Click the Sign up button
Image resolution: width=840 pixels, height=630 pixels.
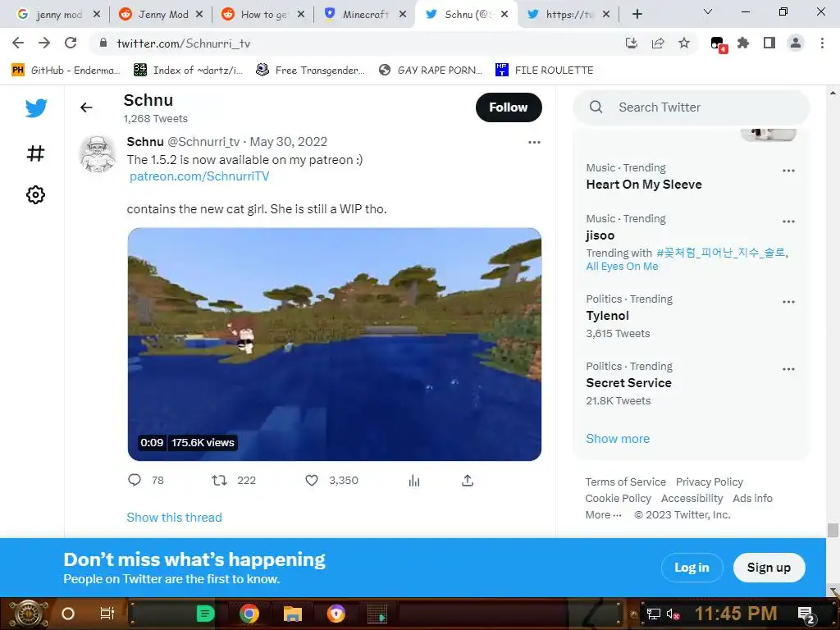(769, 568)
